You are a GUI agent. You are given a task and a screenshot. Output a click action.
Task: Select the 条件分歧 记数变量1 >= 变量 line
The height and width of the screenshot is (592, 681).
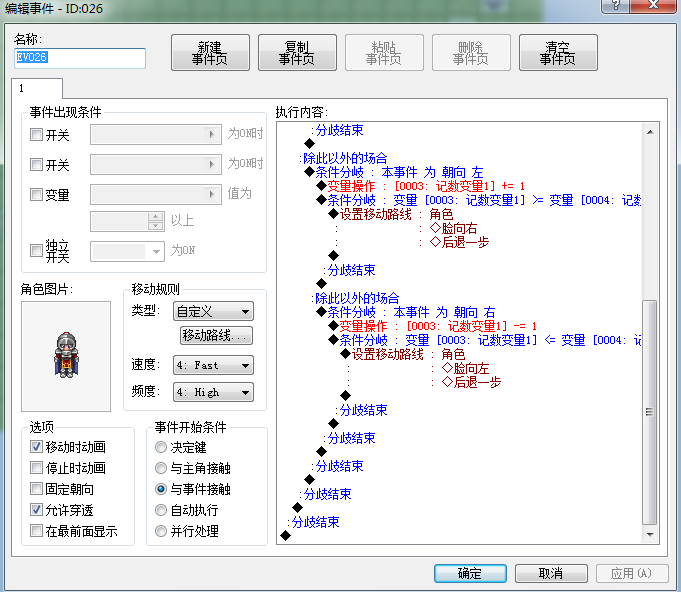479,200
